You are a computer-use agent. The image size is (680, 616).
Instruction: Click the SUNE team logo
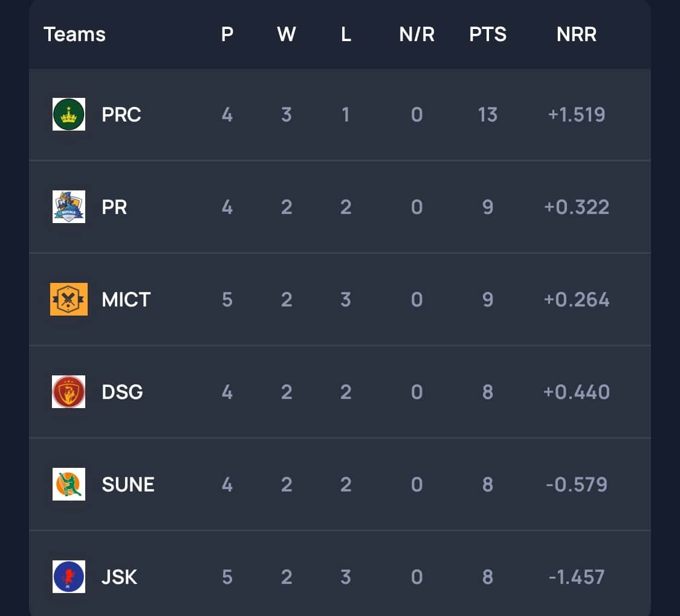tap(69, 484)
